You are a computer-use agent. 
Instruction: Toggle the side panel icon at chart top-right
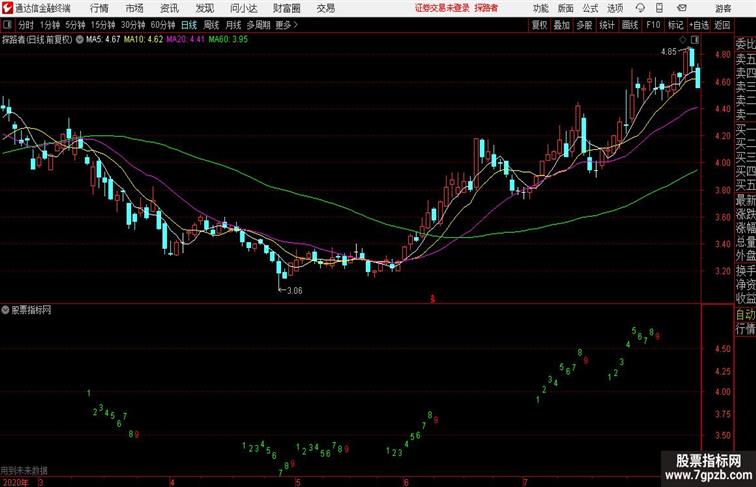coord(695,39)
